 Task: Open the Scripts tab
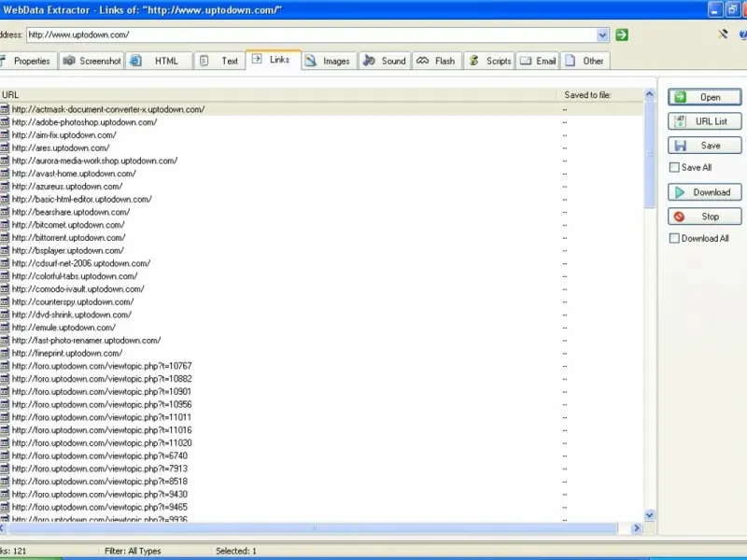click(x=489, y=61)
